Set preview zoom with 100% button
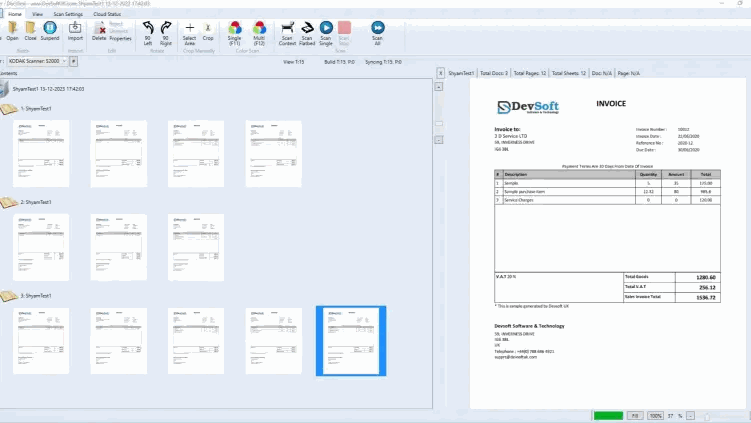 point(656,416)
